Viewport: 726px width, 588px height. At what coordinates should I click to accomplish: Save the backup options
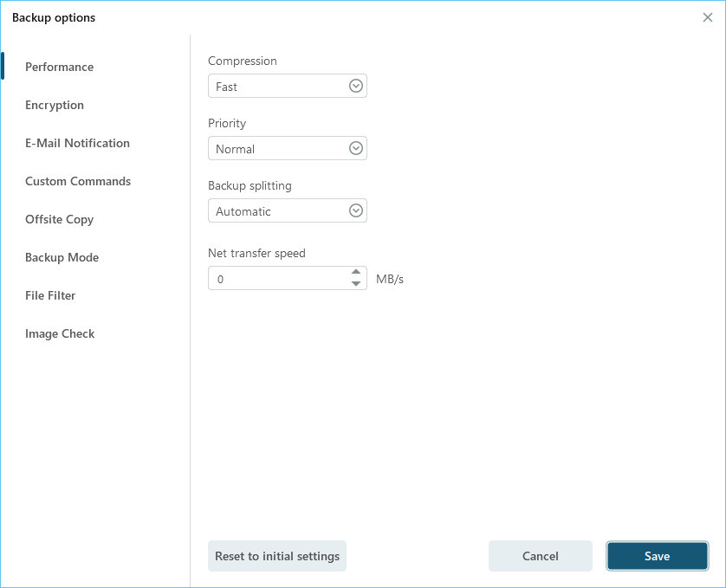pyautogui.click(x=657, y=556)
